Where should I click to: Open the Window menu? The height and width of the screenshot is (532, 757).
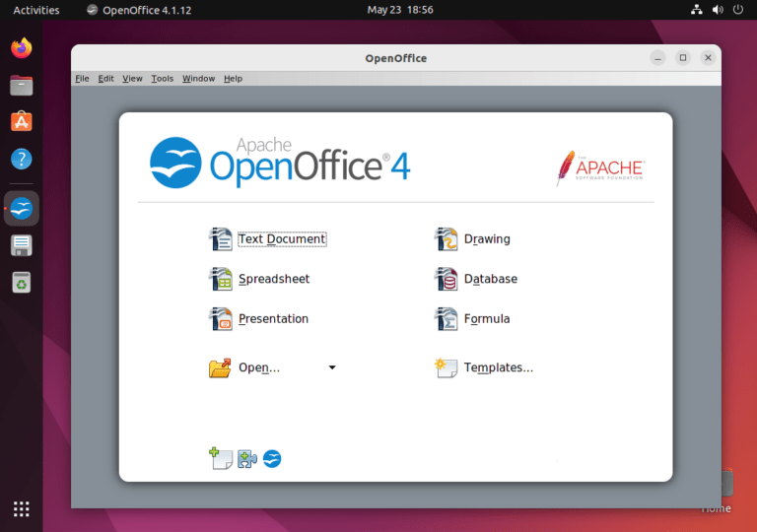coord(198,79)
